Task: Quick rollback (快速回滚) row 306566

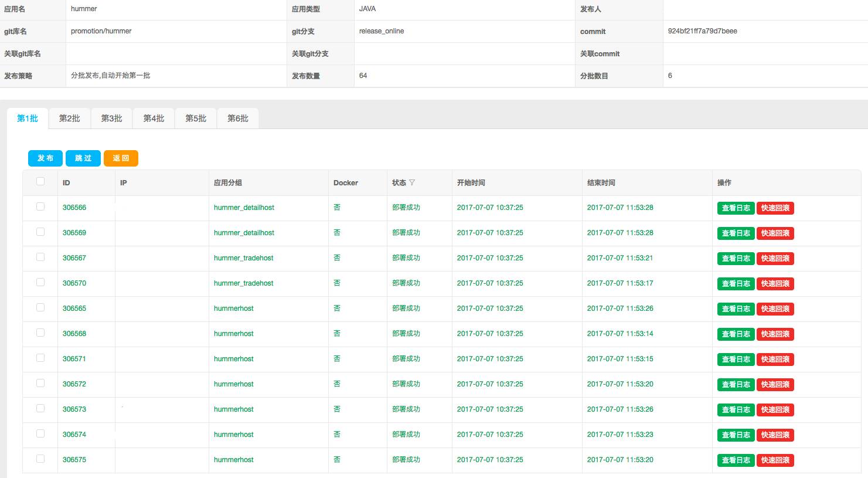Action: pyautogui.click(x=775, y=208)
